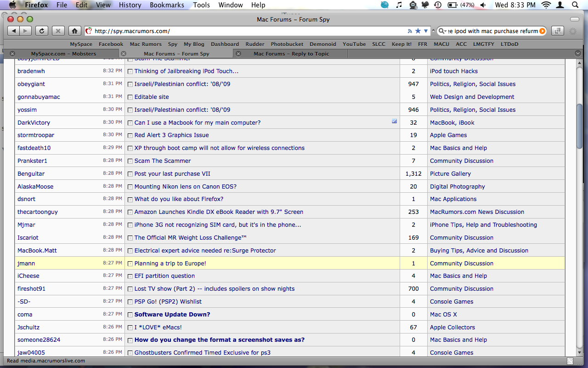The height and width of the screenshot is (368, 588).
Task: Go back with the browser Back arrow
Action: click(14, 31)
